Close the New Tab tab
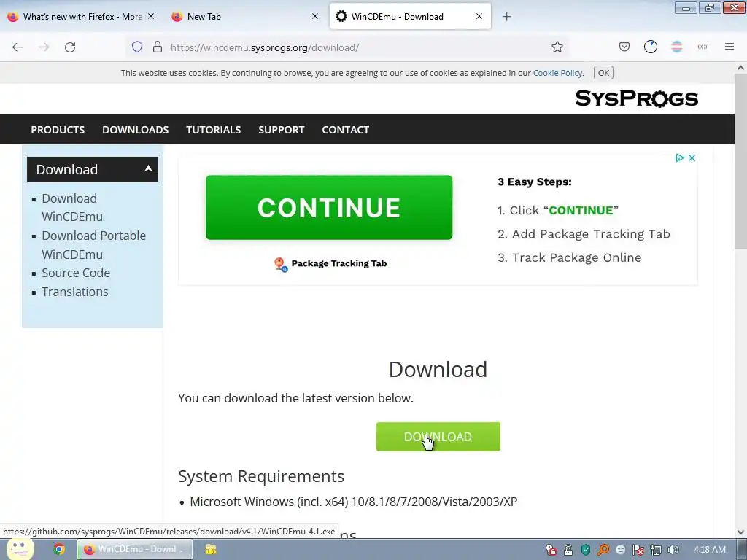The image size is (747, 560). coord(315,16)
